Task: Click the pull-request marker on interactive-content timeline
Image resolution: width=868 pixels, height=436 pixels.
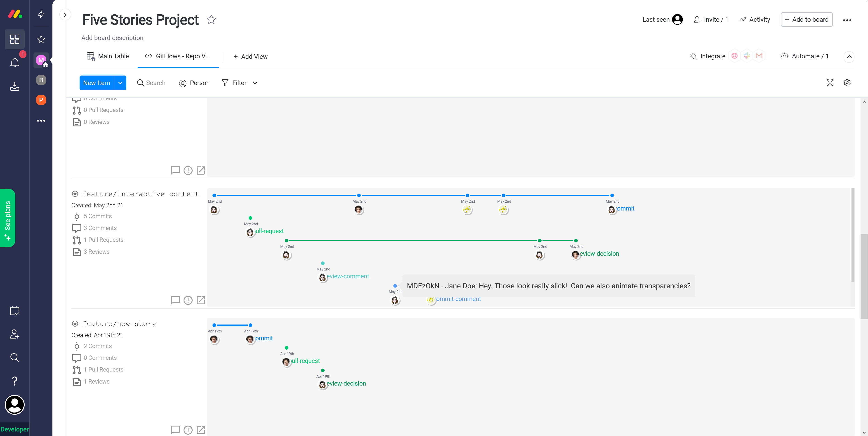Action: coord(250,218)
